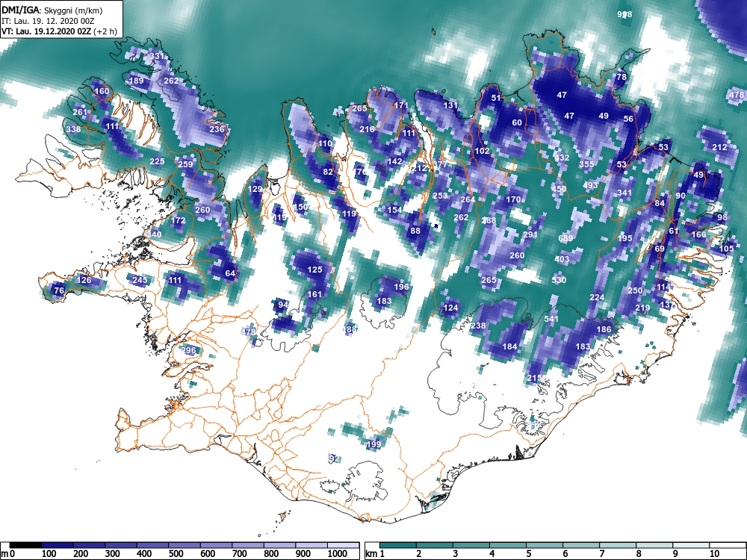The width and height of the screenshot is (747, 560).
Task: Click the map value 403
Action: 562,259
